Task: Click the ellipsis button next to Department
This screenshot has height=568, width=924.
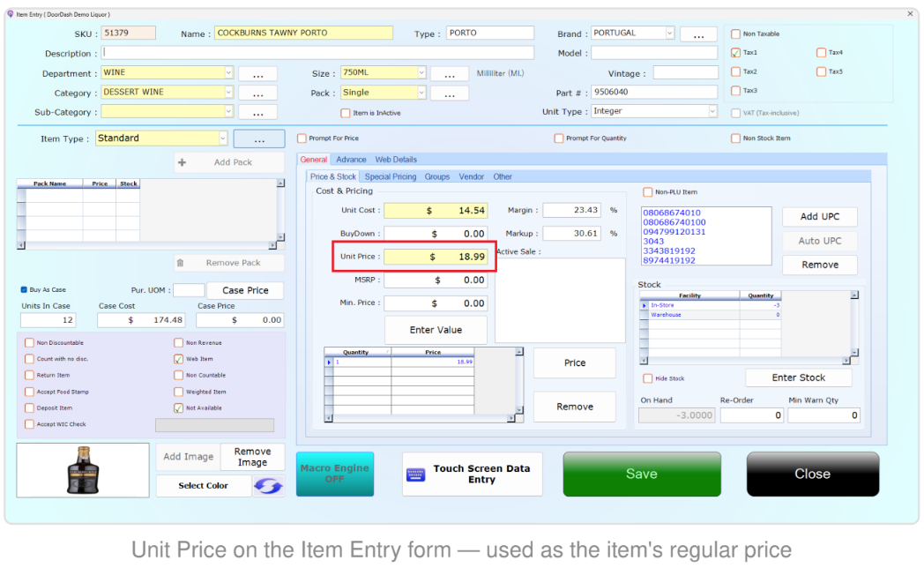Action: (258, 74)
